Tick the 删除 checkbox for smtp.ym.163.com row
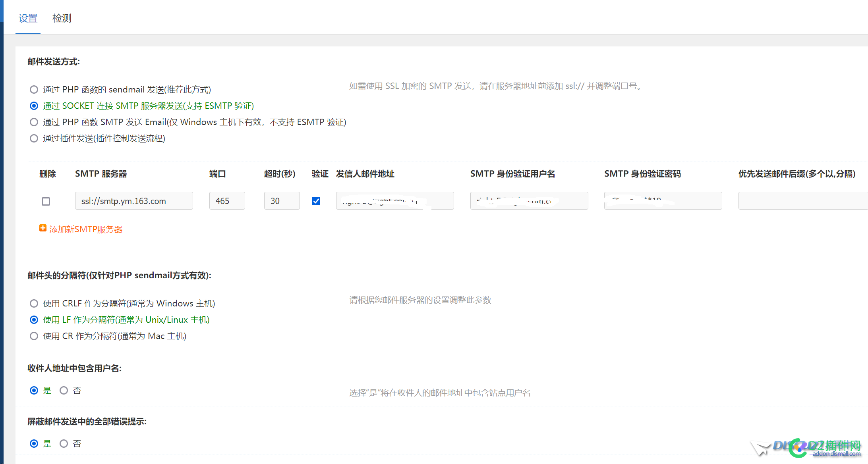The height and width of the screenshot is (464, 868). [46, 201]
